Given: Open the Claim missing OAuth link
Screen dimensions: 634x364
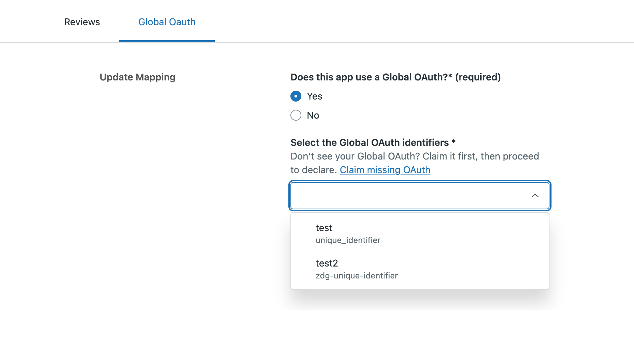Looking at the screenshot, I should tap(385, 170).
